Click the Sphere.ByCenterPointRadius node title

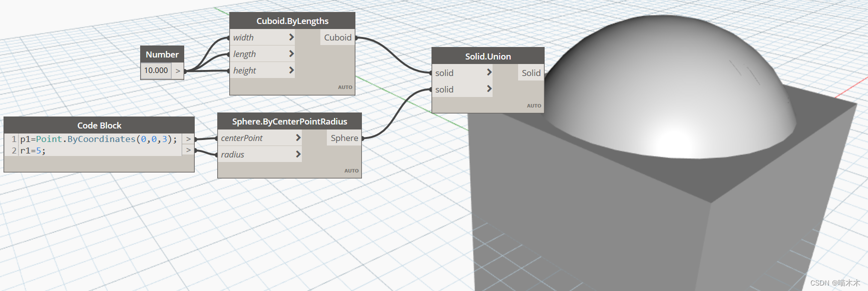(289, 121)
